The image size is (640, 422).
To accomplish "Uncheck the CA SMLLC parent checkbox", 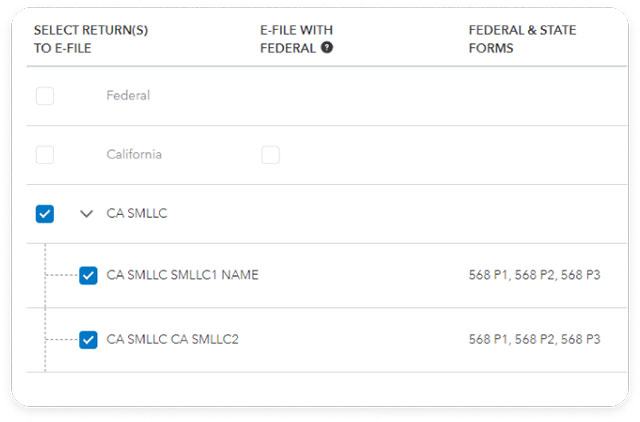I will (x=45, y=213).
